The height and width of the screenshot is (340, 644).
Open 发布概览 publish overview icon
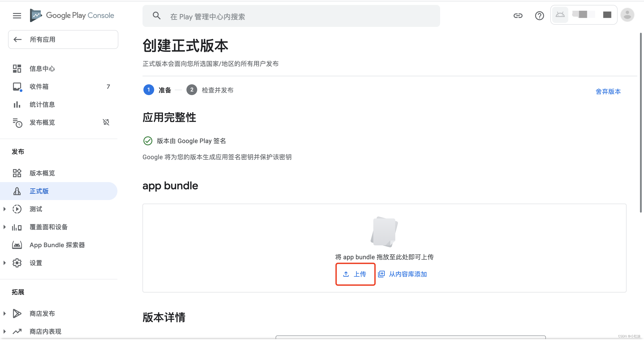click(17, 122)
